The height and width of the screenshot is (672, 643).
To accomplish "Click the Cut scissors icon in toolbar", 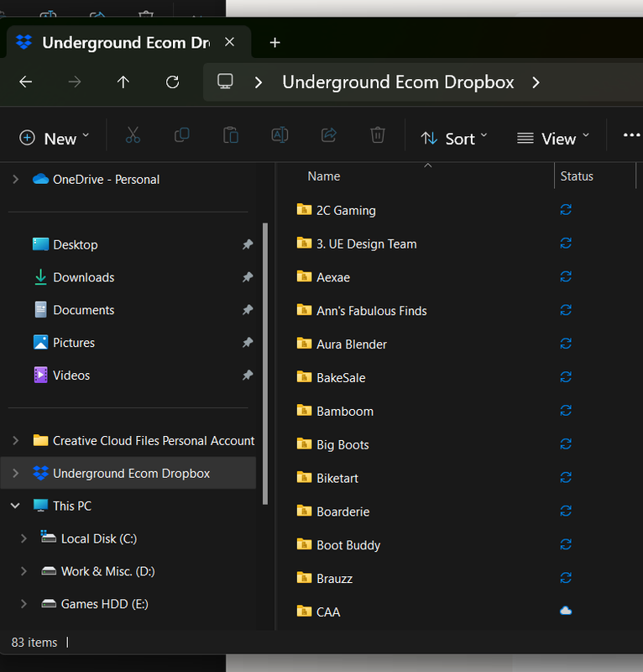I will tap(133, 136).
